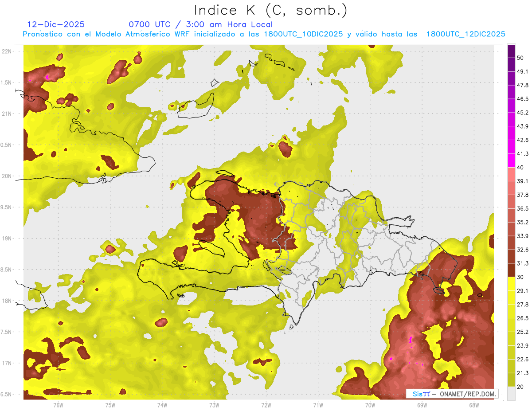Click the dark purple swatch above the '50' label
532x411 pixels.
[x=511, y=51]
